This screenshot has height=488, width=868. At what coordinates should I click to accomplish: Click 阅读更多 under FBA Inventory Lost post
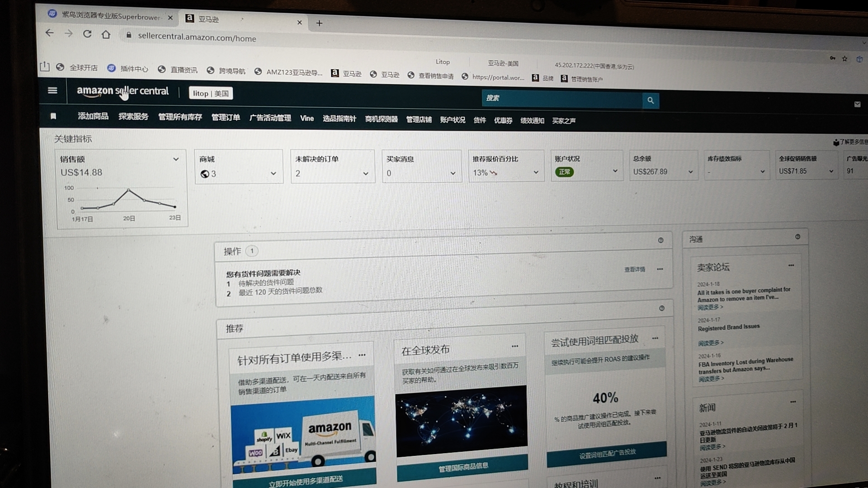711,379
